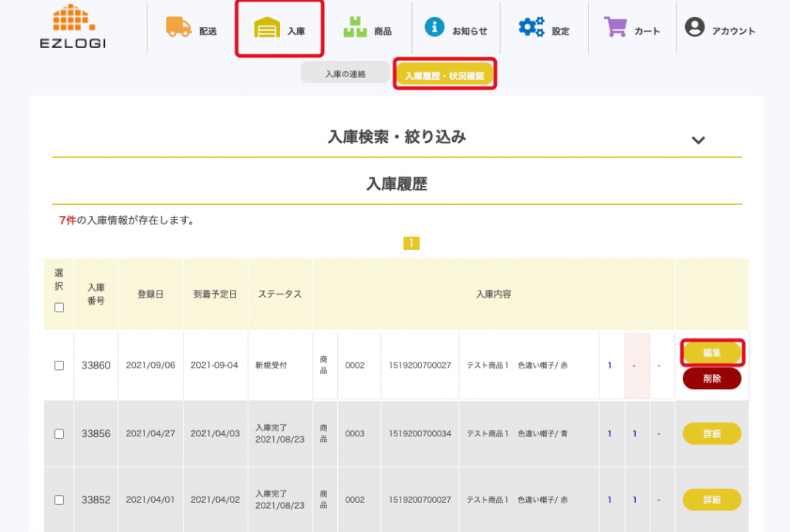Expand the 入庫検索・絞り込み chevron
This screenshot has height=532, width=790.
point(698,140)
